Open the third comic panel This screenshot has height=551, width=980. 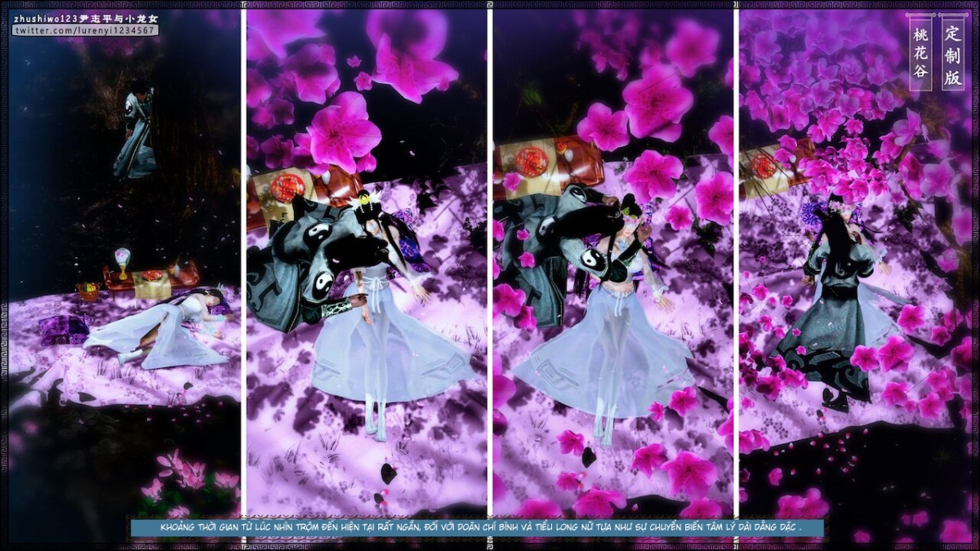coord(612,261)
